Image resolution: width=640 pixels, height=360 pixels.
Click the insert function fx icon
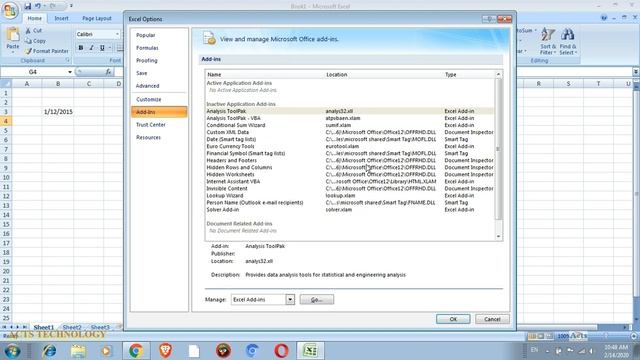(x=109, y=72)
